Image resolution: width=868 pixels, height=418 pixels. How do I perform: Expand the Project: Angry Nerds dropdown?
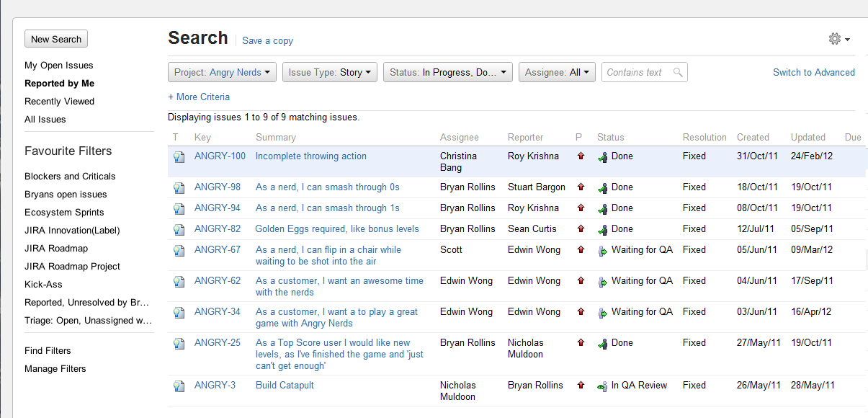[x=222, y=72]
